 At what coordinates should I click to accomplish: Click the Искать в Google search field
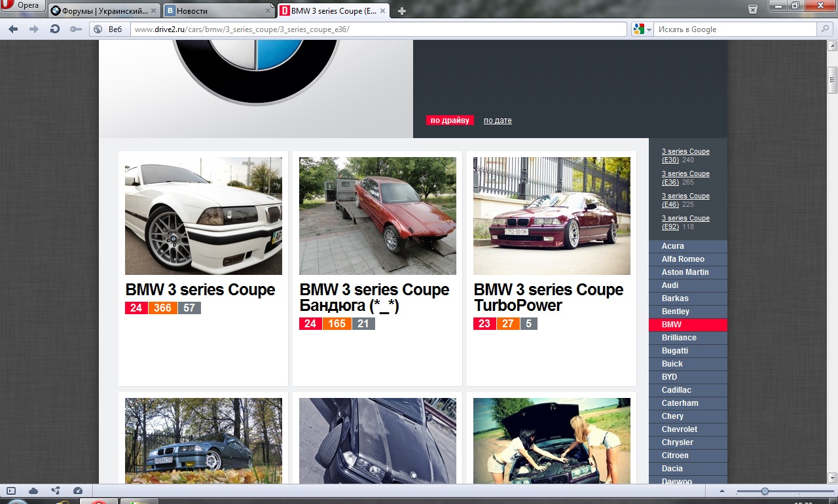point(736,29)
